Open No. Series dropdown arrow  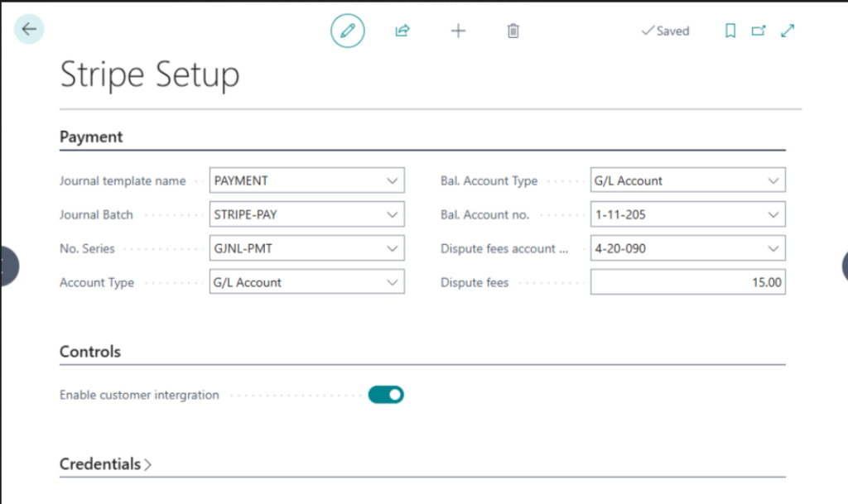392,248
